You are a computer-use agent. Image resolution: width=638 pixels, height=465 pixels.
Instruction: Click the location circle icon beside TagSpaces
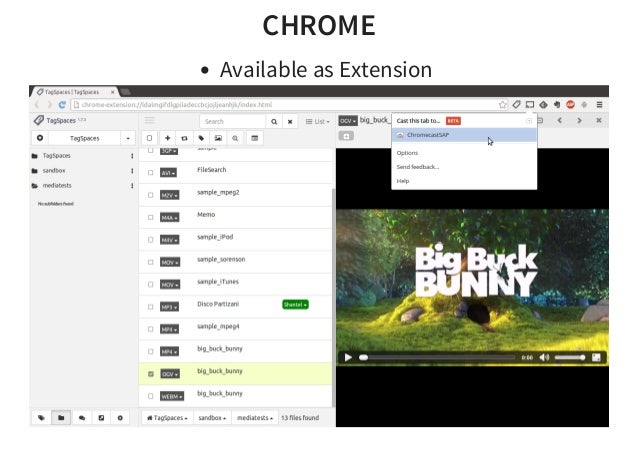tap(40, 138)
